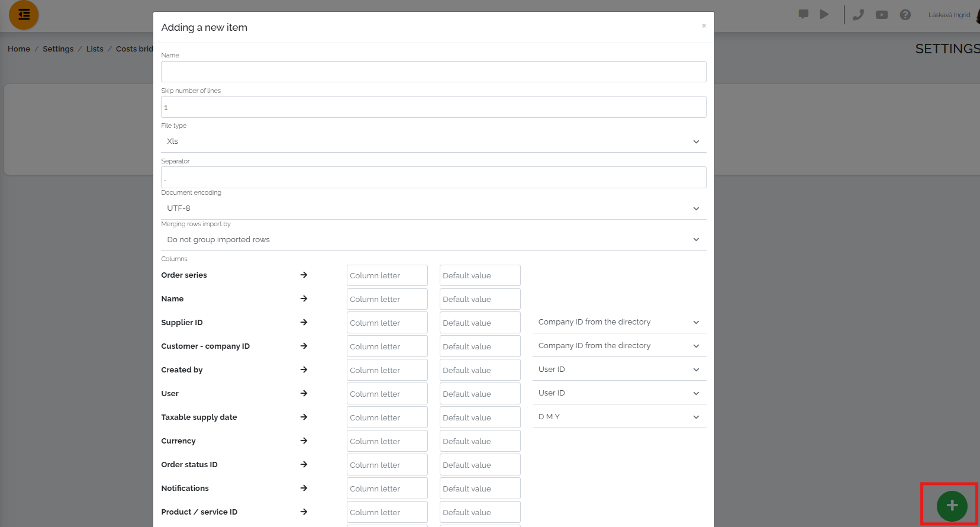Viewport: 980px width, 527px height.
Task: Click the green plus add button
Action: [x=952, y=506]
